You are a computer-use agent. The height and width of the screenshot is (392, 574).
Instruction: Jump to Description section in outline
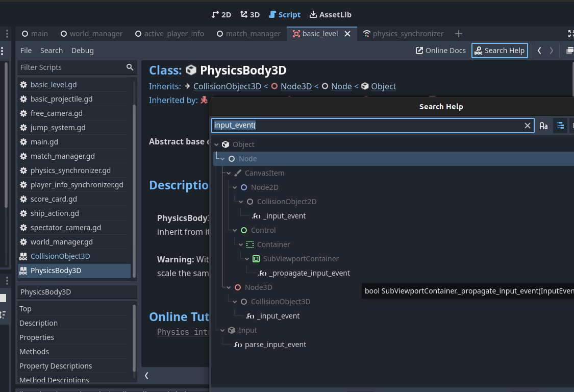coord(74,323)
